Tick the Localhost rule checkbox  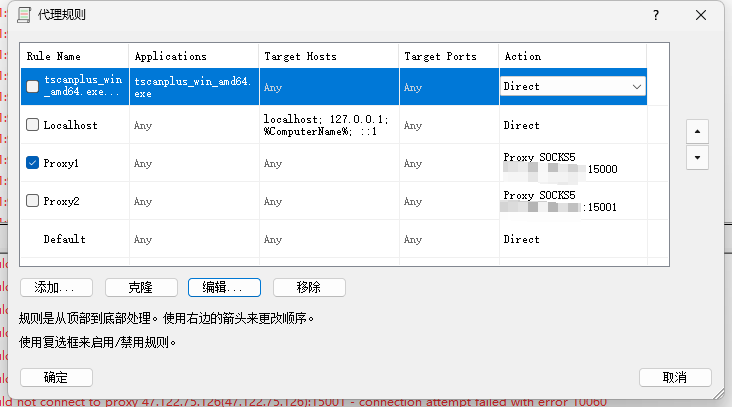tap(33, 126)
